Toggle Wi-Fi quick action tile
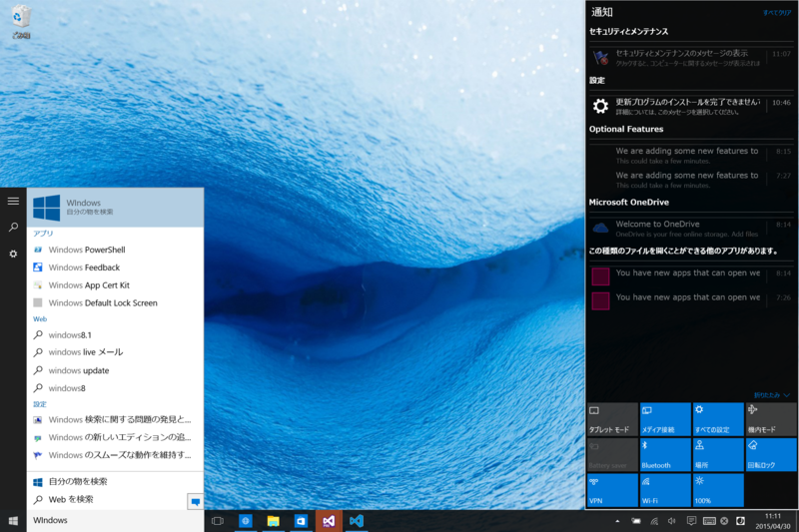The image size is (799, 532). coord(665,490)
